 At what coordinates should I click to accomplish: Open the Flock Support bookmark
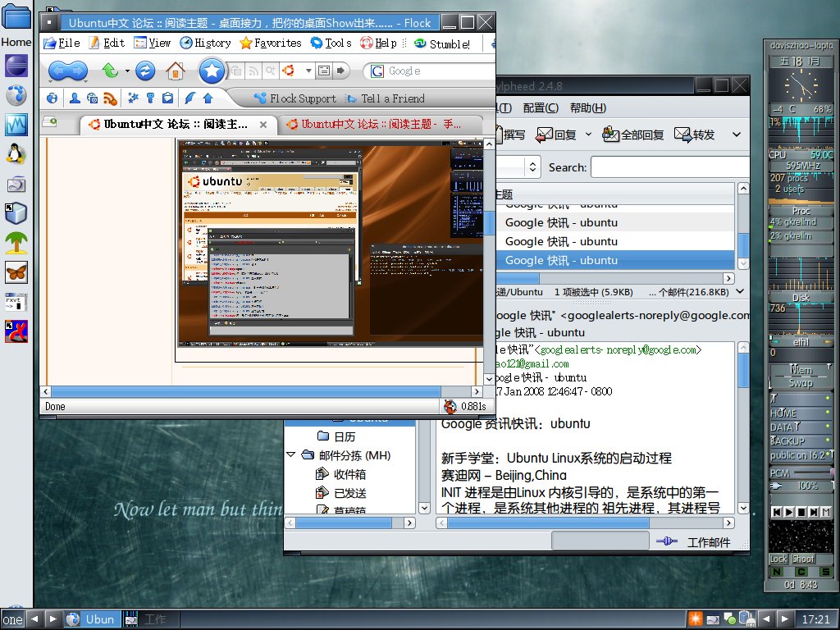tap(295, 98)
